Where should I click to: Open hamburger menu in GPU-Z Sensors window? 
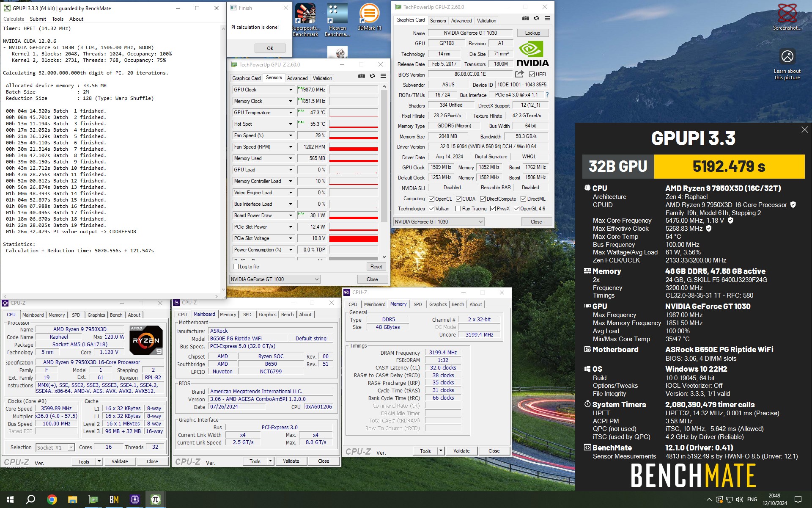pos(383,76)
